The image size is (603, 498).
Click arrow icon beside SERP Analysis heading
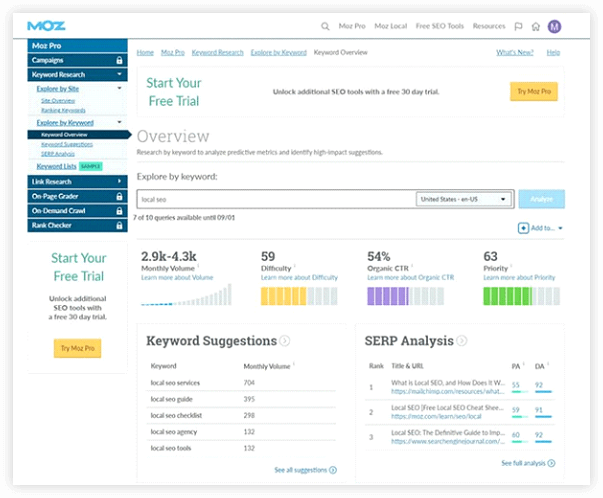click(461, 341)
